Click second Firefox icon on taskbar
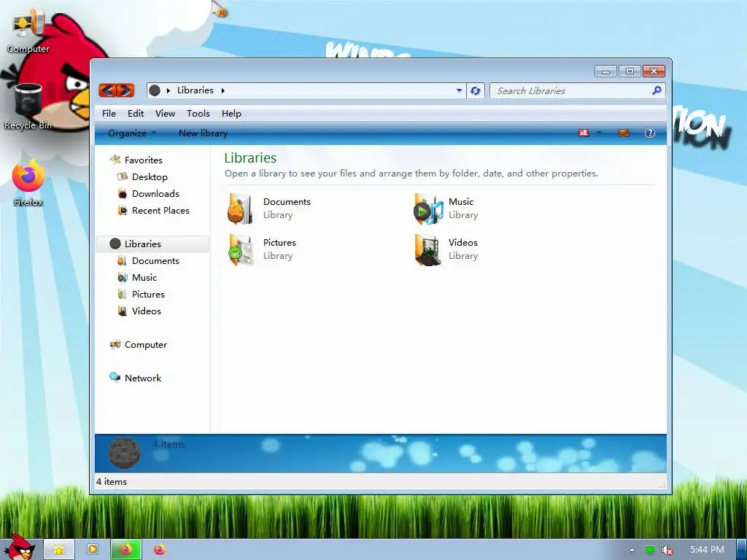The height and width of the screenshot is (560, 747). coord(160,550)
